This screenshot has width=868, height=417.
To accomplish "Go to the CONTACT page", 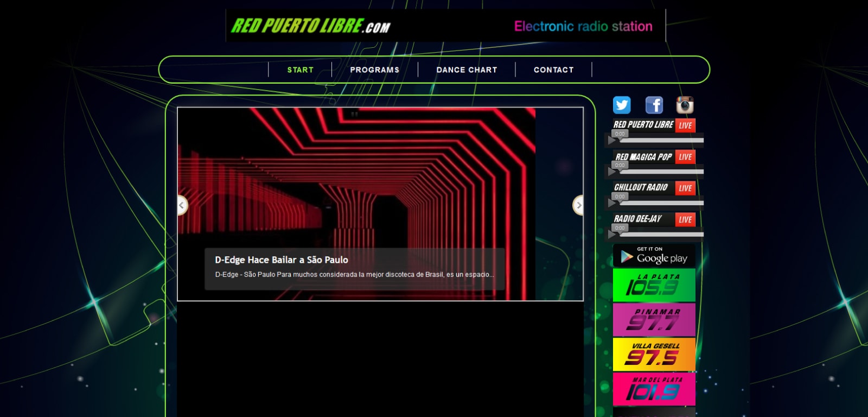I will [553, 69].
